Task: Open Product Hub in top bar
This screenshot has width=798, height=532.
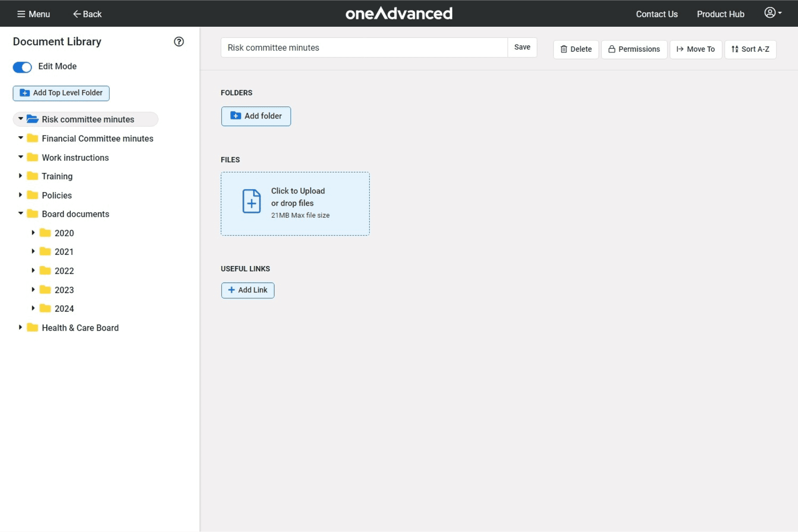Action: 720,14
